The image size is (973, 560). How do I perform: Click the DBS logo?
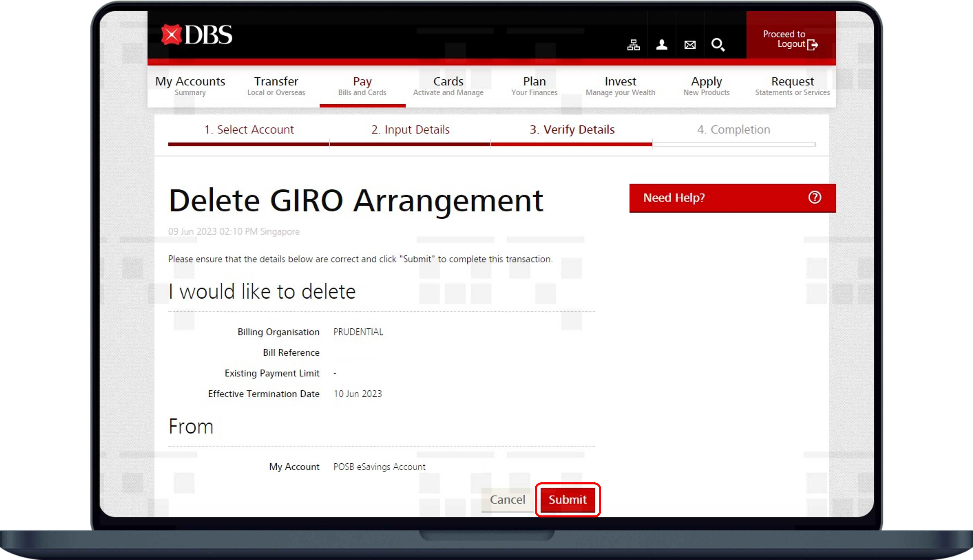click(197, 35)
